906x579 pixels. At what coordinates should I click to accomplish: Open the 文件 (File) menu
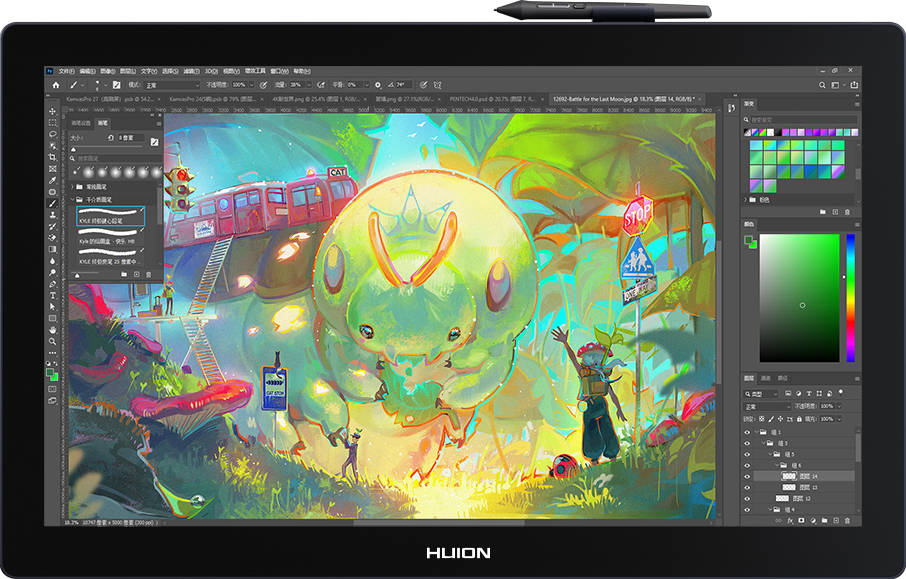(66, 71)
